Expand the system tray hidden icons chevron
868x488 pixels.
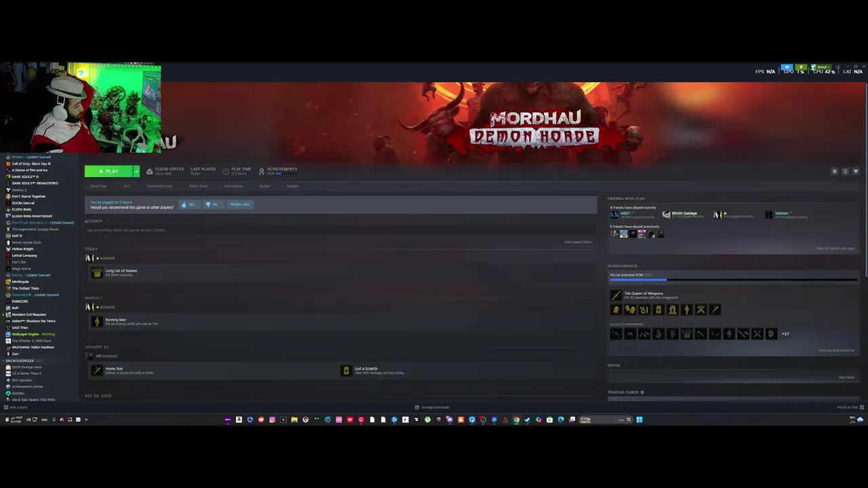[x=86, y=420]
